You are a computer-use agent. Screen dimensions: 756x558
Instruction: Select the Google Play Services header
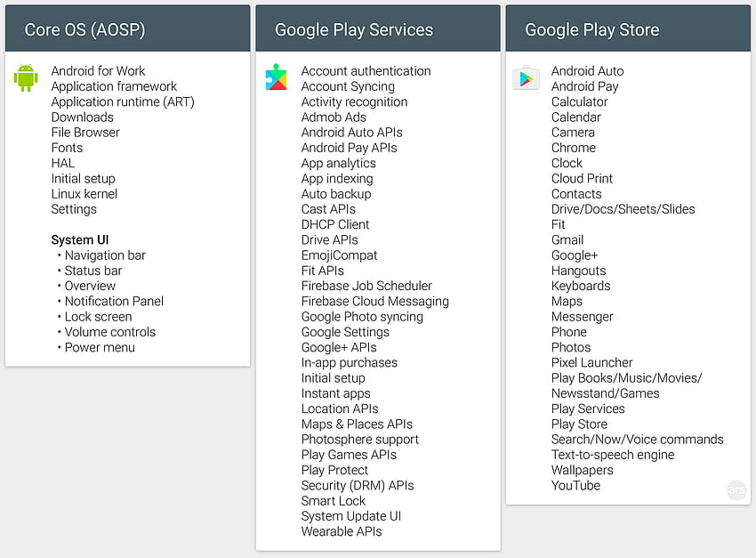click(x=378, y=28)
